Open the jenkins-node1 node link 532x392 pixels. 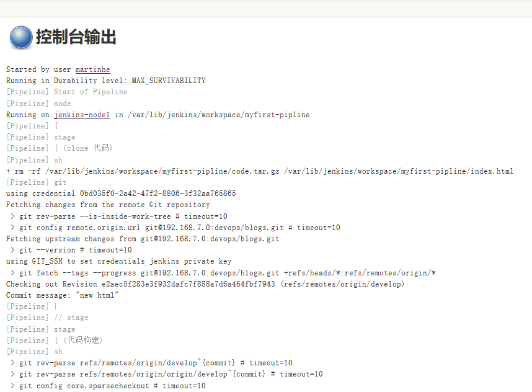[82, 115]
